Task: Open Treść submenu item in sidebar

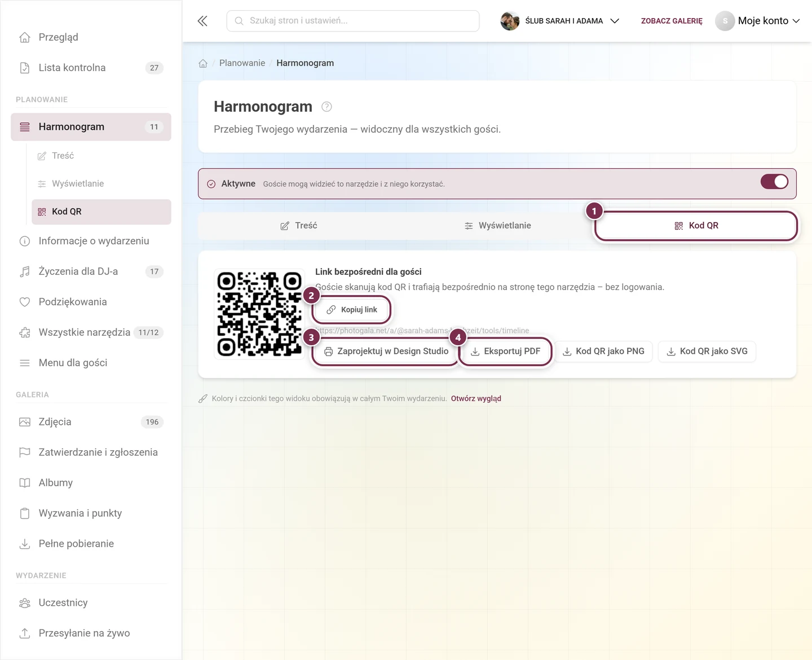Action: [x=101, y=156]
